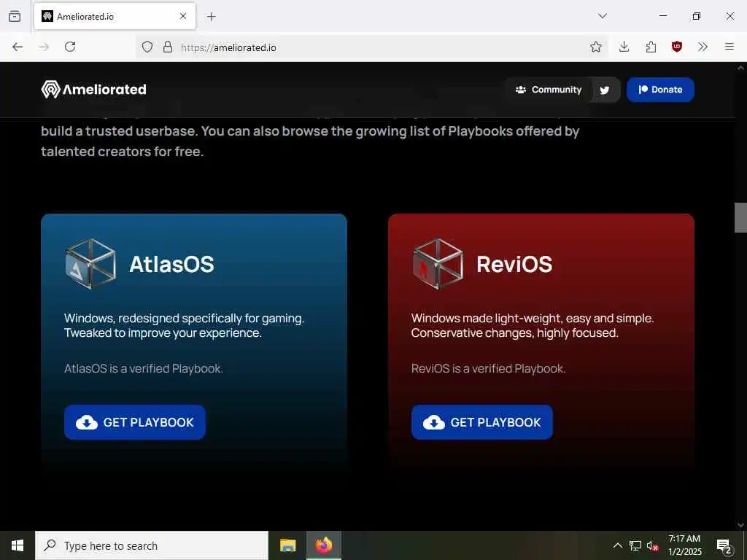Open uBlock Origin extension popup
The image size is (747, 560).
(677, 47)
